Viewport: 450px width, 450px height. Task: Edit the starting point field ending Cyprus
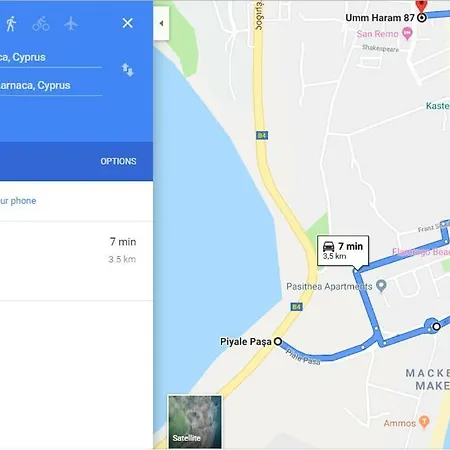51,58
